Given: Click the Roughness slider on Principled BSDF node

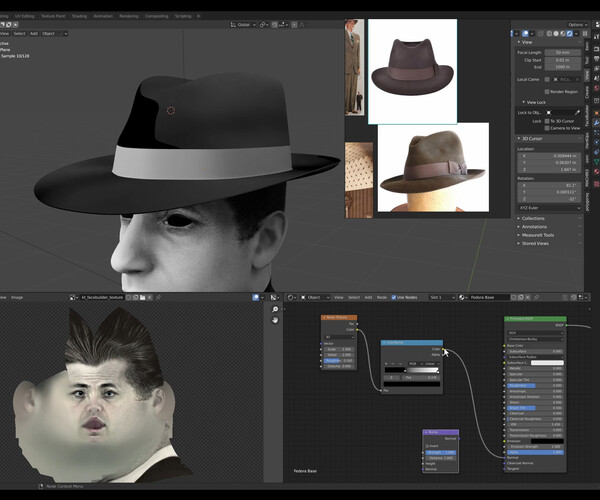Looking at the screenshot, I should pos(535,386).
